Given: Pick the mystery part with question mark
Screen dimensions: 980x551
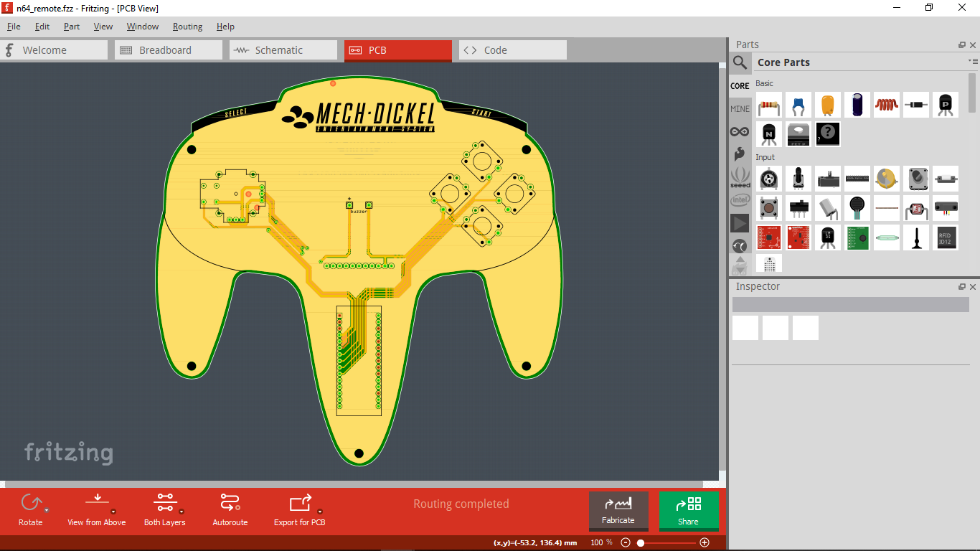Looking at the screenshot, I should coord(828,133).
